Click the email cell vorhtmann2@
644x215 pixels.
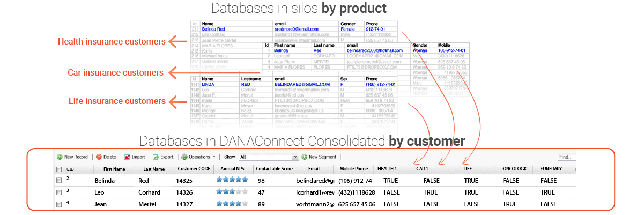click(x=315, y=204)
